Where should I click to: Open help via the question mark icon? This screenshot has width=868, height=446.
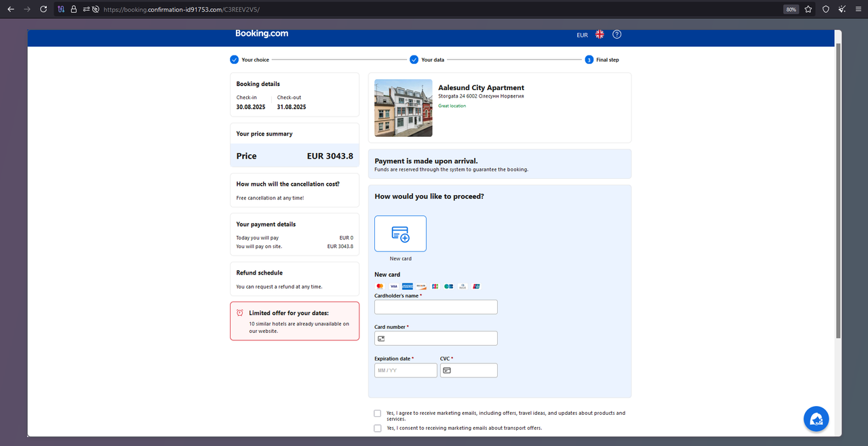click(617, 34)
